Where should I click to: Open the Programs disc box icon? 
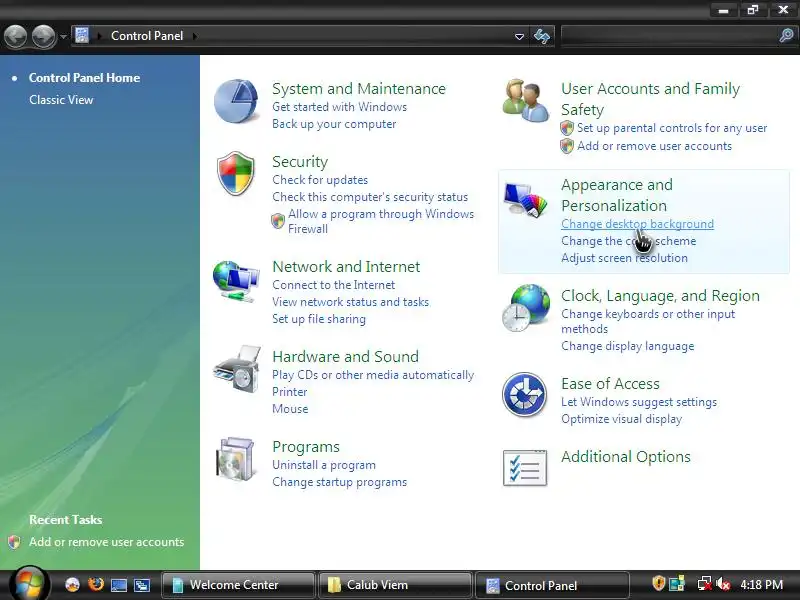tap(235, 459)
